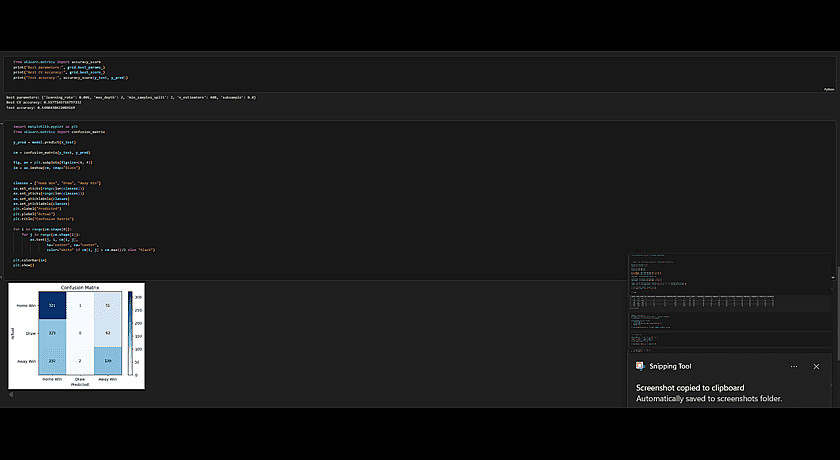Click the Snipping Tool app icon
840x460 pixels.
[640, 366]
